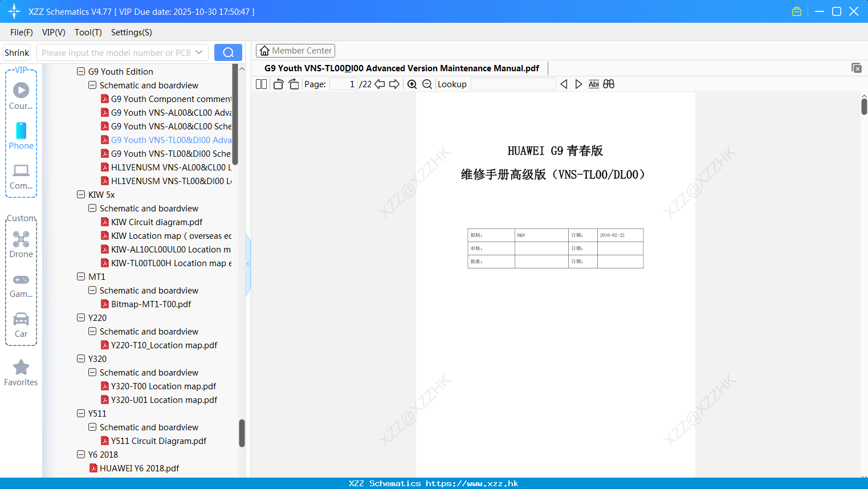Zoom in on the PDF
This screenshot has height=489, width=868.
click(x=412, y=84)
